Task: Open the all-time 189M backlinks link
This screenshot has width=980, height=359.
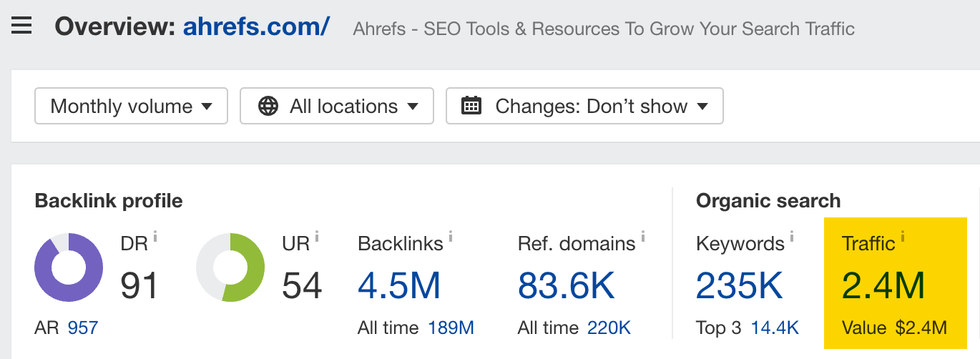Action: pyautogui.click(x=451, y=328)
